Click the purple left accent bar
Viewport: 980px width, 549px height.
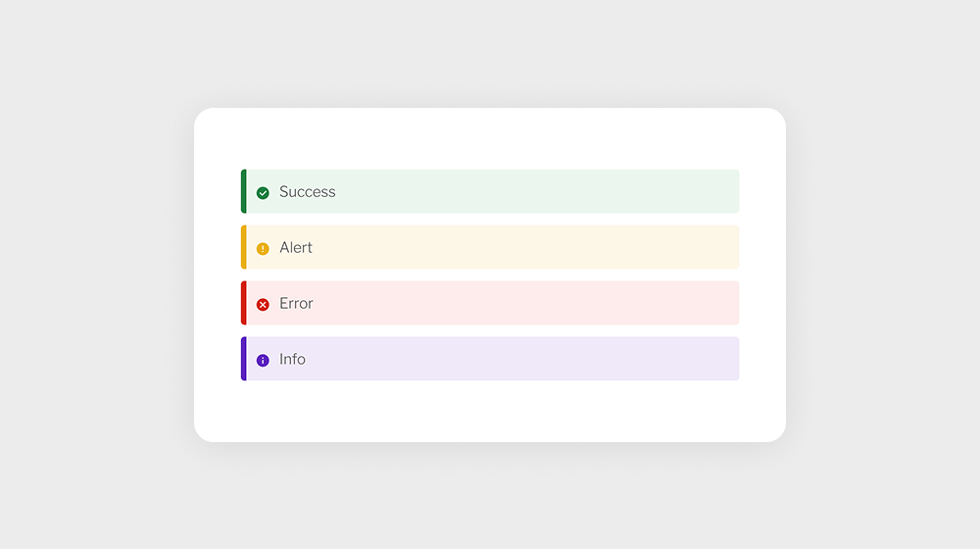[x=244, y=359]
